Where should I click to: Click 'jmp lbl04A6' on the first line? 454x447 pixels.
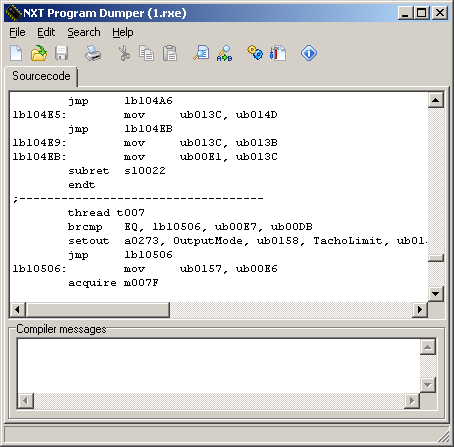pyautogui.click(x=120, y=101)
